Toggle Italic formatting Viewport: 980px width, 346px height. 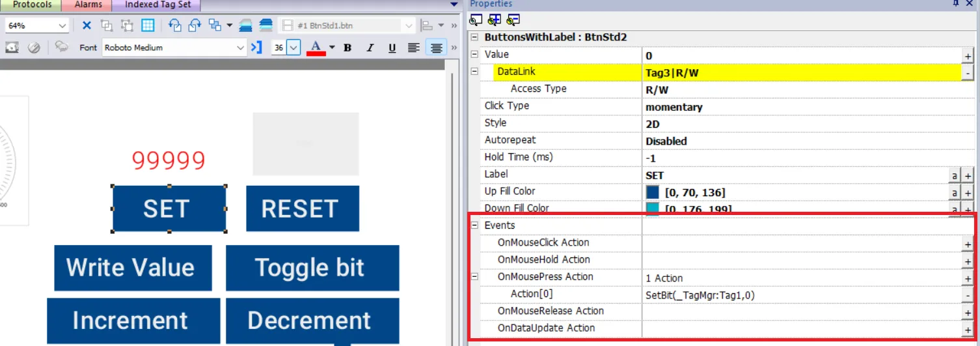pyautogui.click(x=370, y=48)
